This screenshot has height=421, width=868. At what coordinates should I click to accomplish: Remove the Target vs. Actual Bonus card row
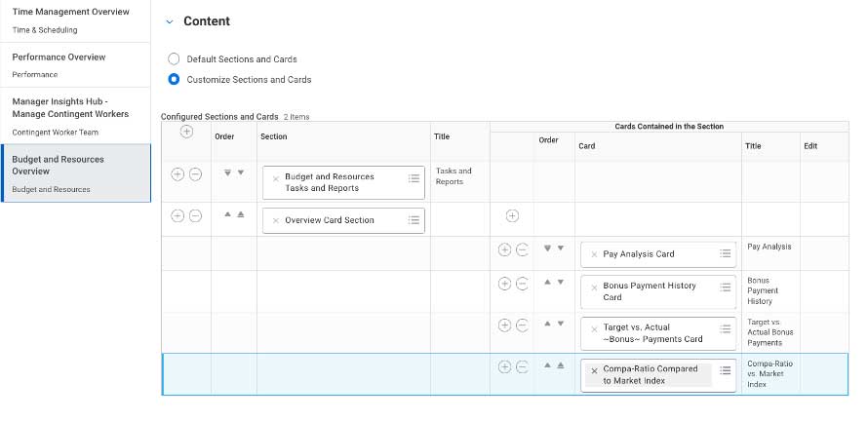[522, 325]
